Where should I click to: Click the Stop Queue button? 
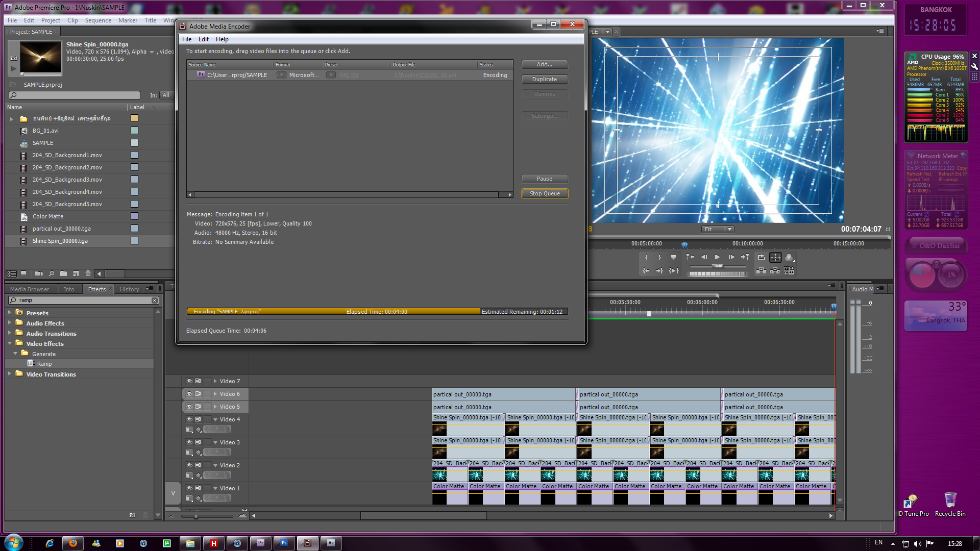coord(545,193)
